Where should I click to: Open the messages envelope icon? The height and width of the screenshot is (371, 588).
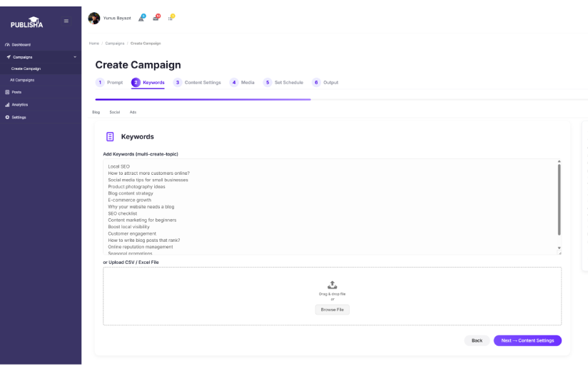pyautogui.click(x=156, y=18)
